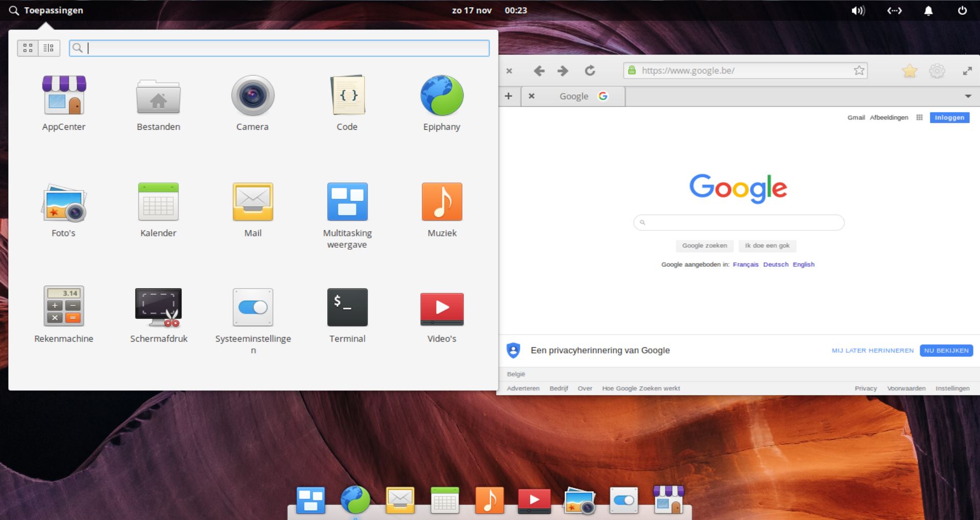Maximize the browser window
This screenshot has height=520, width=980.
click(x=967, y=71)
